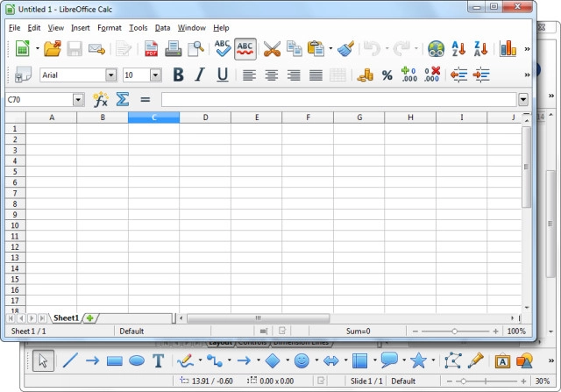Open the Styles and Formatting icon
561x392 pixels.
click(24, 75)
